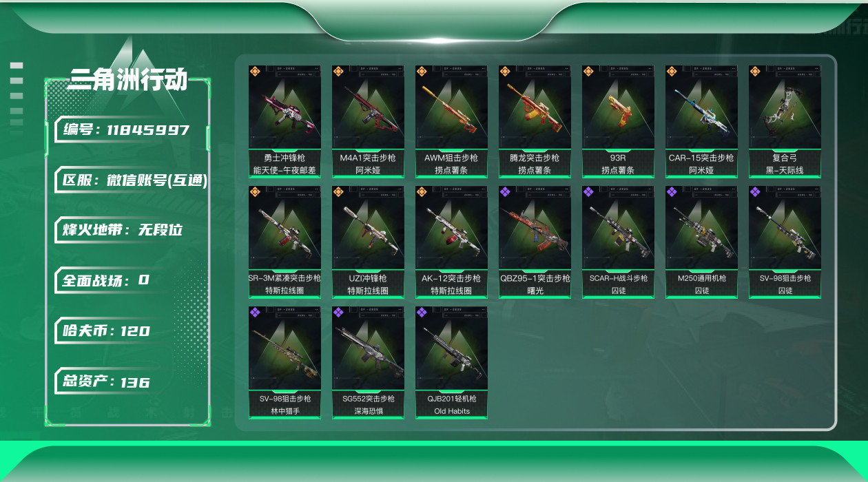This screenshot has height=482, width=868.
Task: Open the M4A1突击步枪 阿米娅 skin card
Action: [368, 122]
